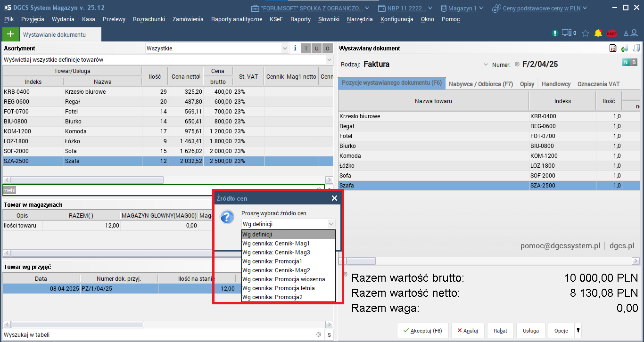The image size is (644, 342).
Task: Open the Wg definicji price source combo
Action: click(x=288, y=224)
